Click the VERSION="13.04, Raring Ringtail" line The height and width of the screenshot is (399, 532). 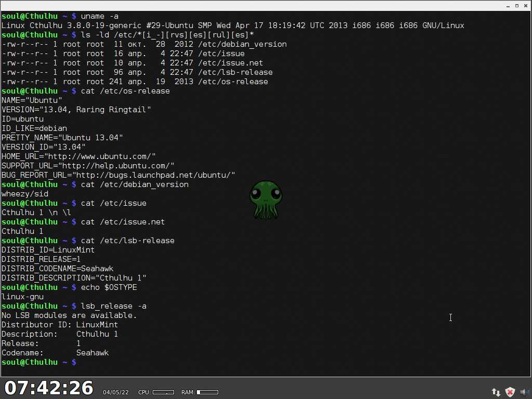pos(76,110)
